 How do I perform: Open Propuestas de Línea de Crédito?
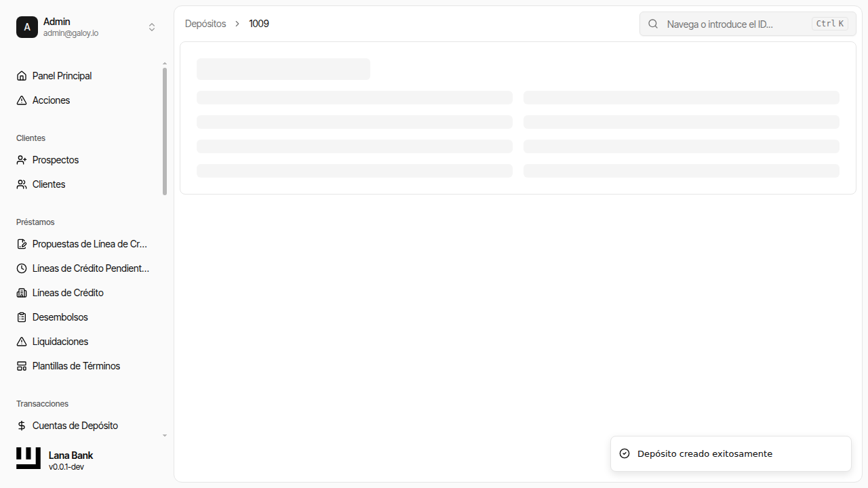click(90, 244)
